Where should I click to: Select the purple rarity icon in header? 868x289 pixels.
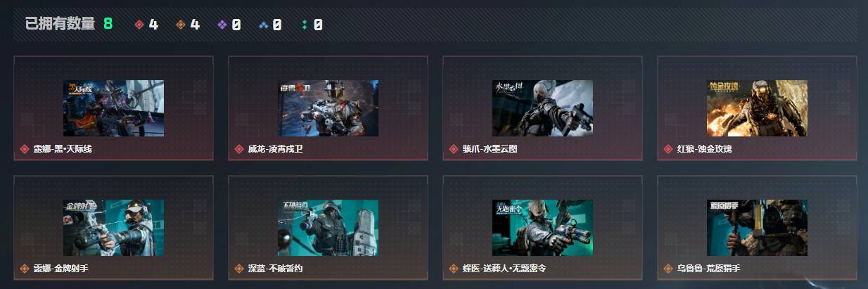(x=222, y=25)
